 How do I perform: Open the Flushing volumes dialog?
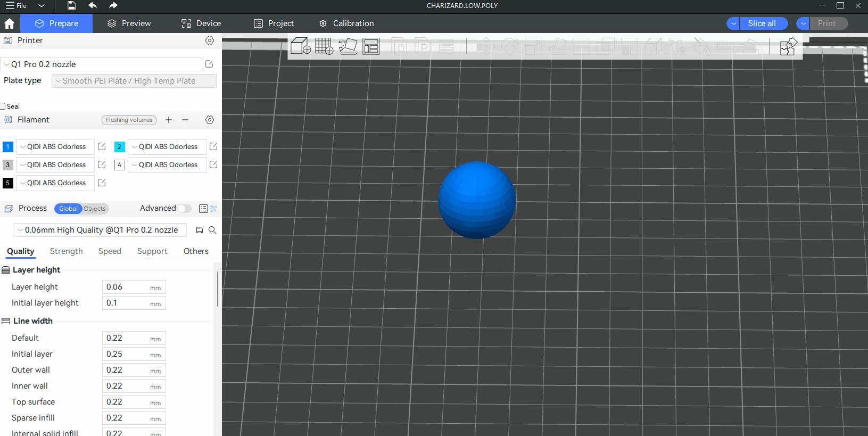coord(129,120)
